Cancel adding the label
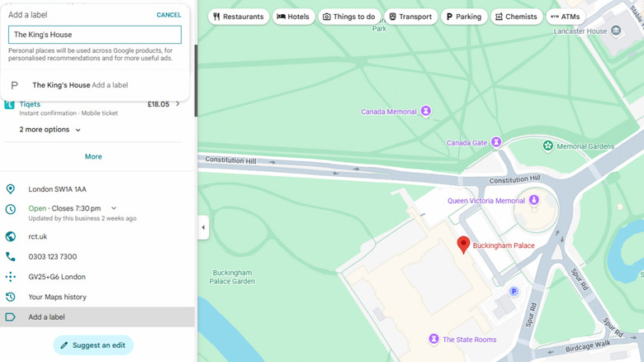Image resolution: width=644 pixels, height=362 pixels. point(168,15)
